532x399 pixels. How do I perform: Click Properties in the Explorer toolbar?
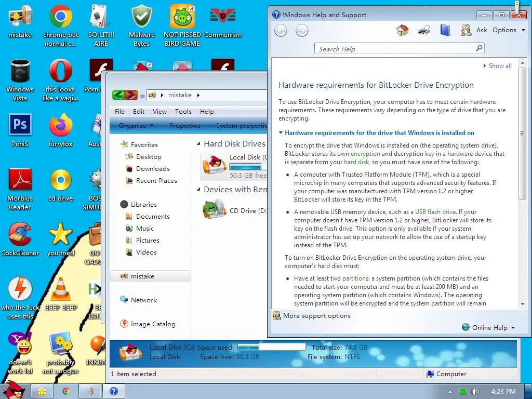click(x=184, y=126)
